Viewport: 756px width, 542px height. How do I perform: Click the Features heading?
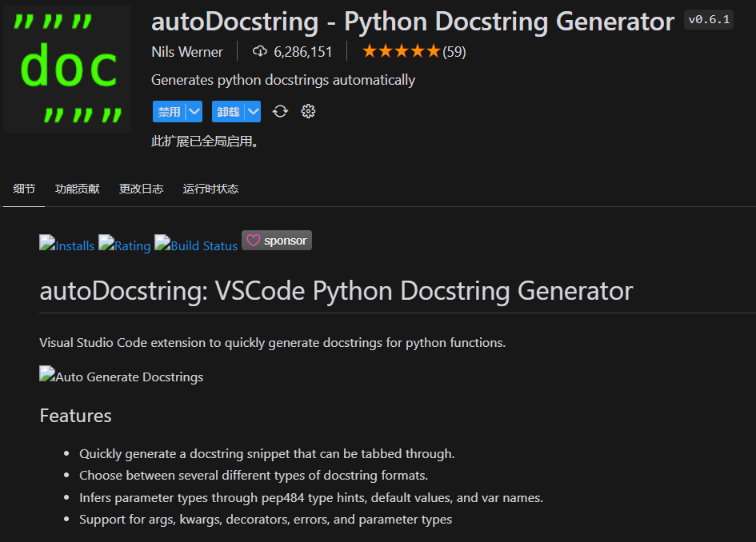click(x=76, y=416)
